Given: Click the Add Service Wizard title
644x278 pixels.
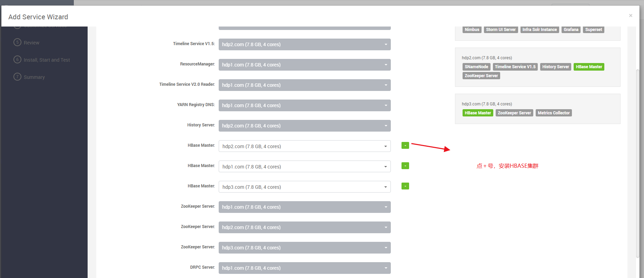Looking at the screenshot, I should (38, 17).
